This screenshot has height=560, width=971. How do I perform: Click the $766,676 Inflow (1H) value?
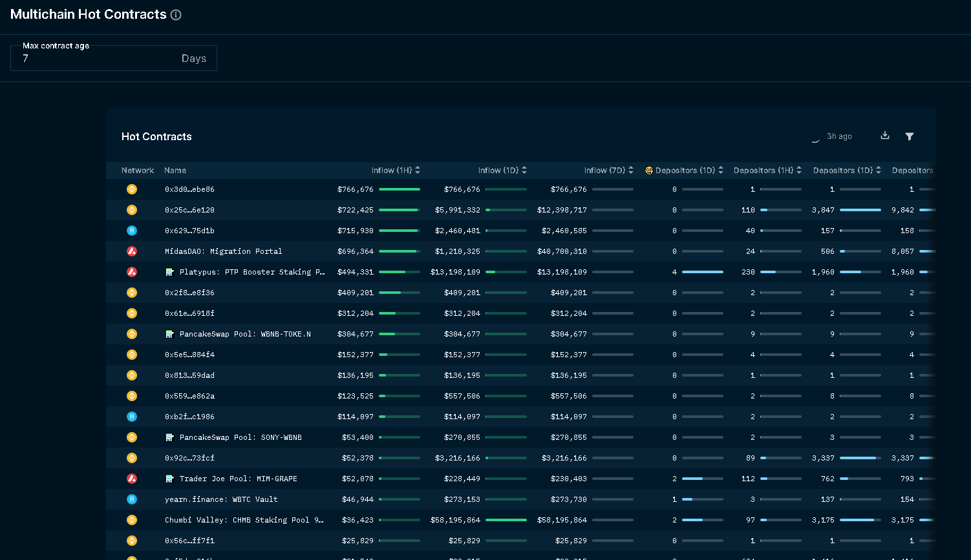point(356,189)
